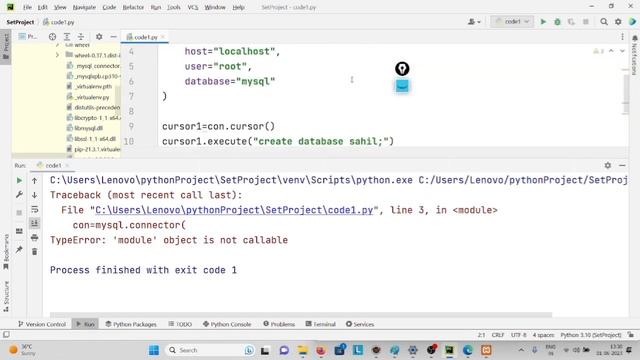
Task: Open the Project view dropdown
Action: [28, 37]
